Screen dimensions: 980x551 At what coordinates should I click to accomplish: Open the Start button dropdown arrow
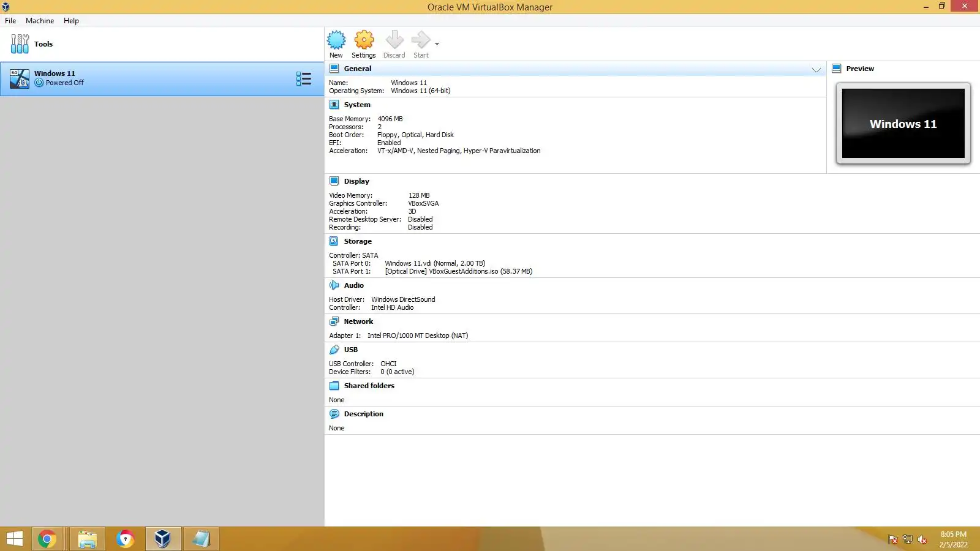point(437,44)
